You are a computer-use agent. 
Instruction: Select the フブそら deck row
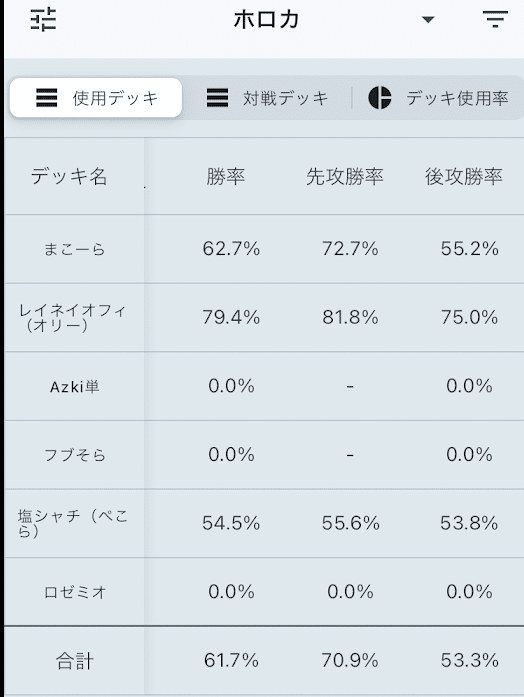(264, 455)
